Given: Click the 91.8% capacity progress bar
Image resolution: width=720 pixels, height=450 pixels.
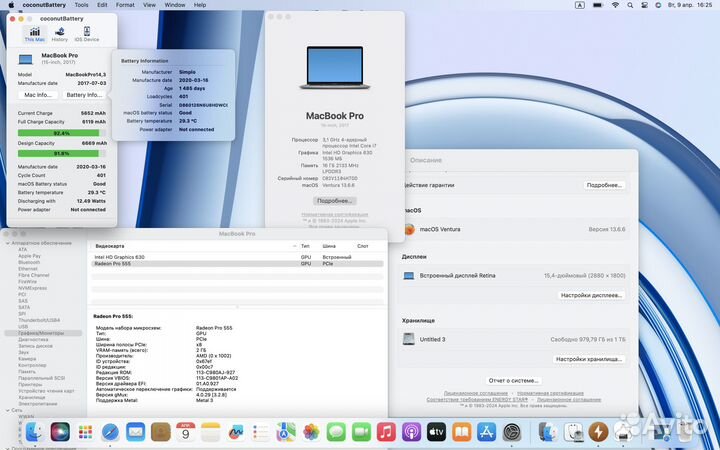Looking at the screenshot, I should click(x=62, y=153).
